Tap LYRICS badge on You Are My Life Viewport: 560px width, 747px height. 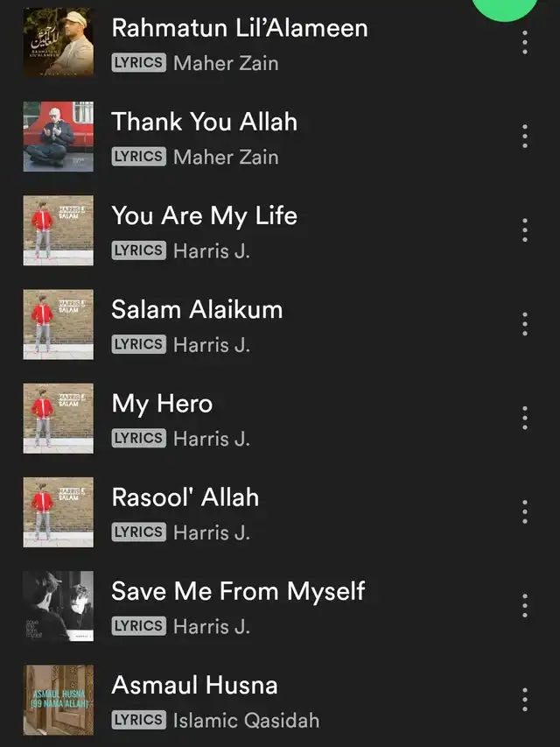tap(138, 250)
